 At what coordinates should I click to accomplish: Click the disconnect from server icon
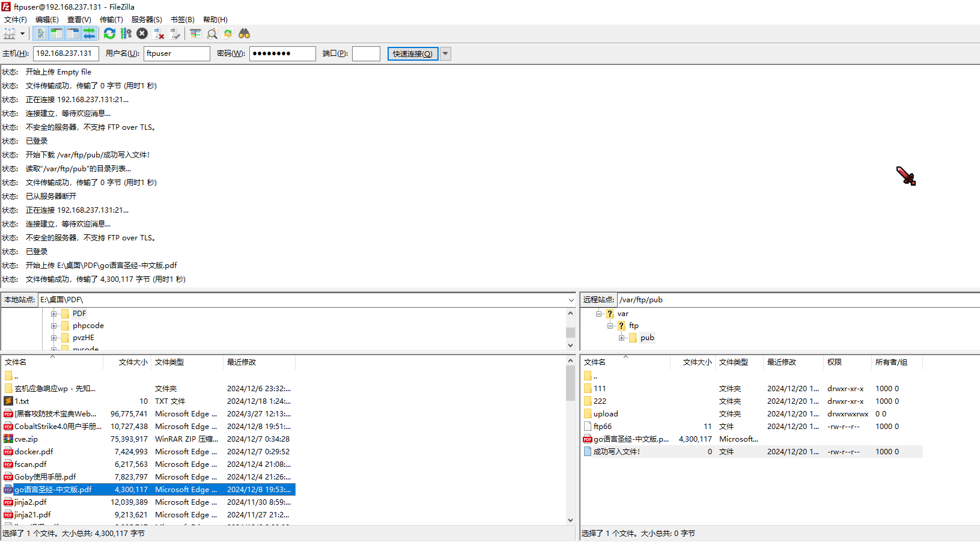[x=159, y=34]
